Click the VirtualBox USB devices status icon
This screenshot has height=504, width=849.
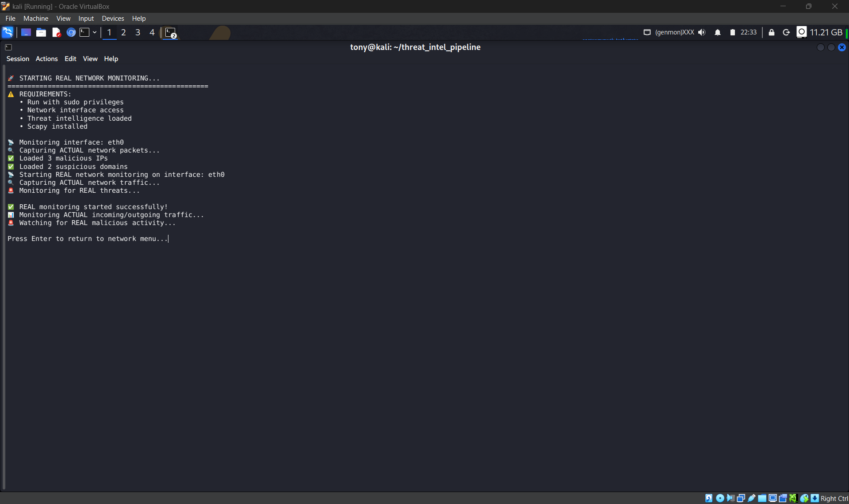pyautogui.click(x=751, y=498)
